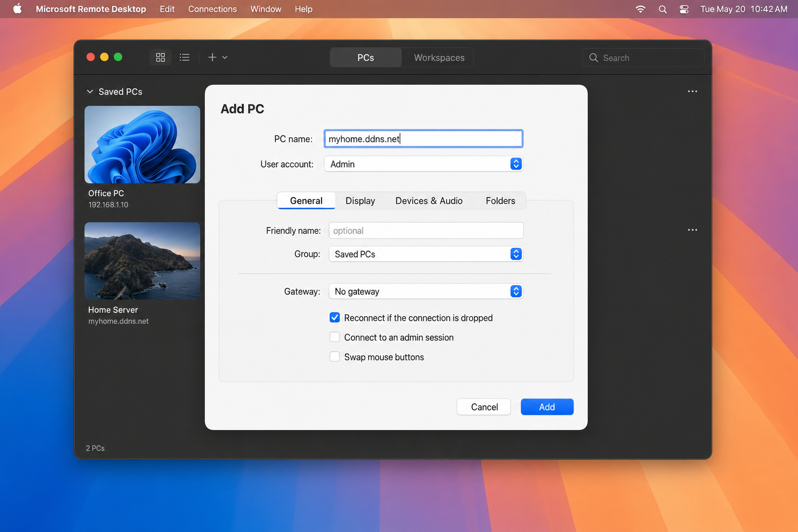This screenshot has height=532, width=798.
Task: Switch to the Folders tab
Action: (x=500, y=201)
